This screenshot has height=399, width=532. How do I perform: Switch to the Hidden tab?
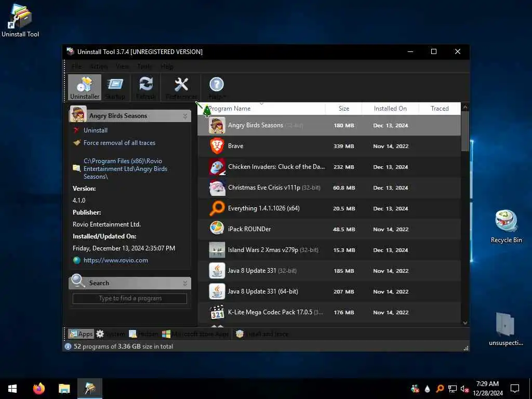click(x=143, y=334)
